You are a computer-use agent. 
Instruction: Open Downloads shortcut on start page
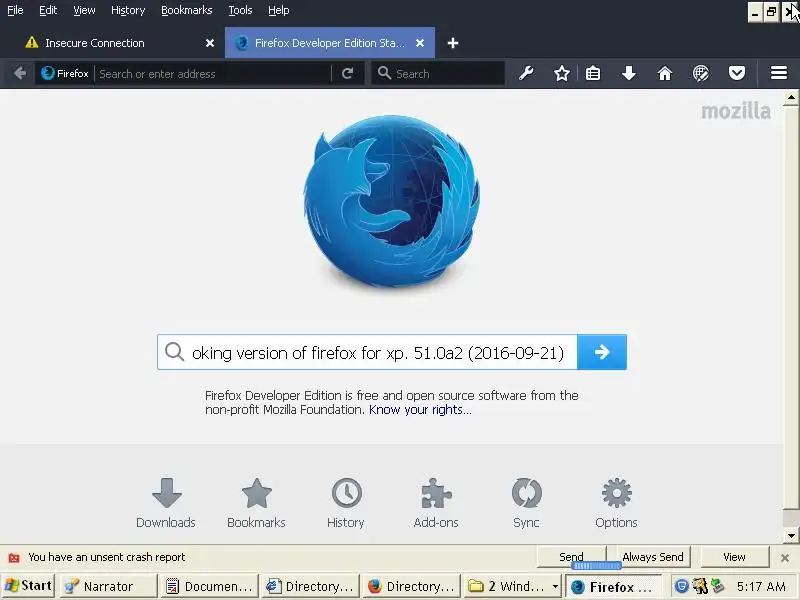(x=166, y=503)
